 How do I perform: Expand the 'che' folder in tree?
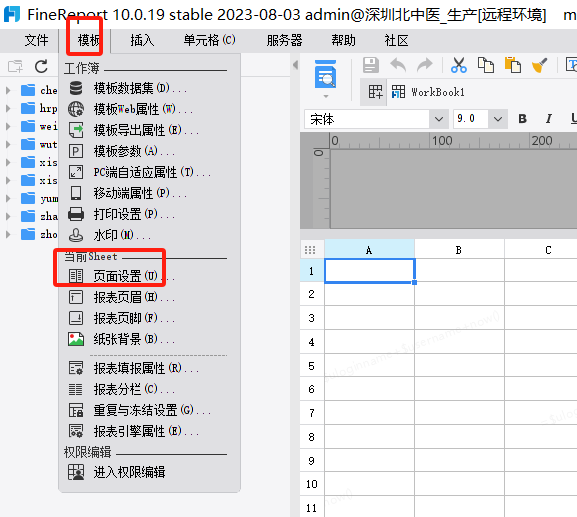(x=8, y=90)
